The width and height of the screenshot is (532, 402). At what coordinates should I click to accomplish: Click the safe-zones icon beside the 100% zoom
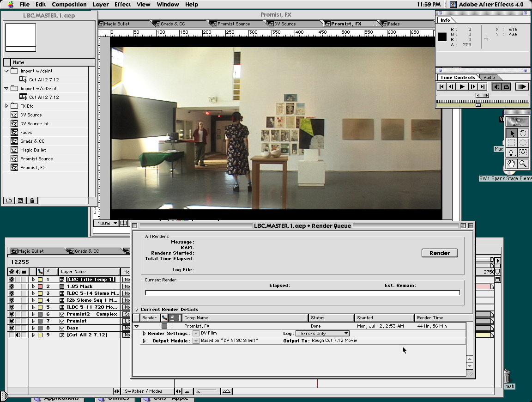tap(124, 223)
